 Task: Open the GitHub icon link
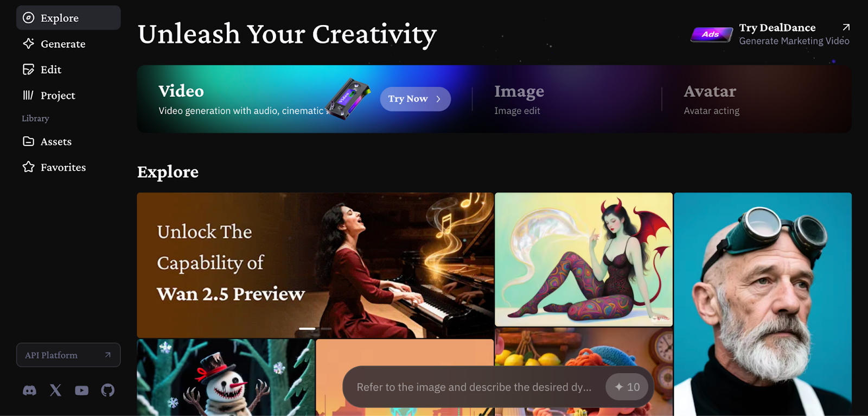[x=107, y=390]
